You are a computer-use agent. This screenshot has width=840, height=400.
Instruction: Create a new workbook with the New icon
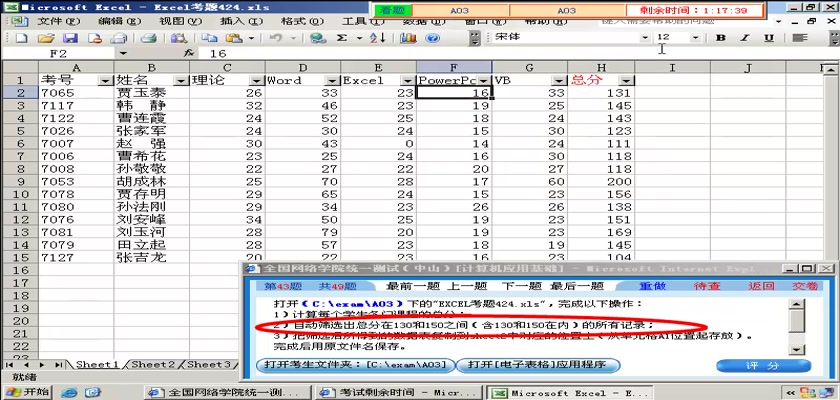21,38
